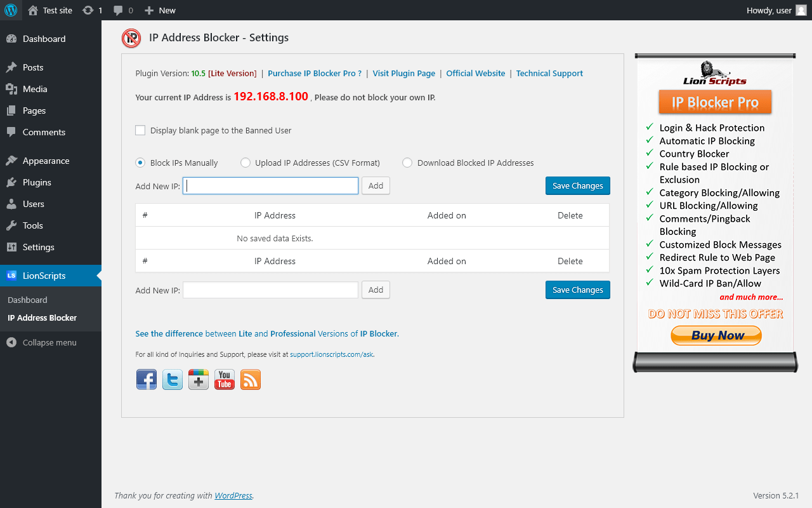Open the Twitter social icon
This screenshot has width=812, height=508.
tap(173, 379)
